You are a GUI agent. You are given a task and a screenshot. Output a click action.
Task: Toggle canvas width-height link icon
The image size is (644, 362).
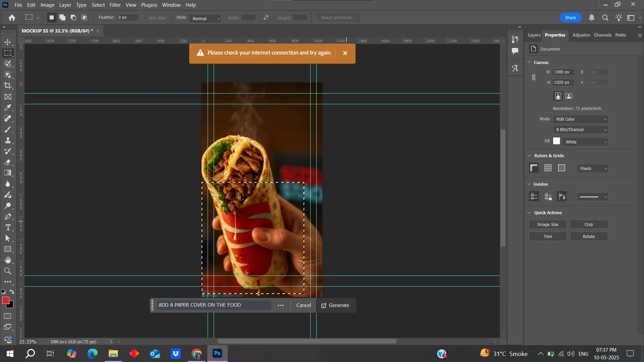pyautogui.click(x=534, y=77)
